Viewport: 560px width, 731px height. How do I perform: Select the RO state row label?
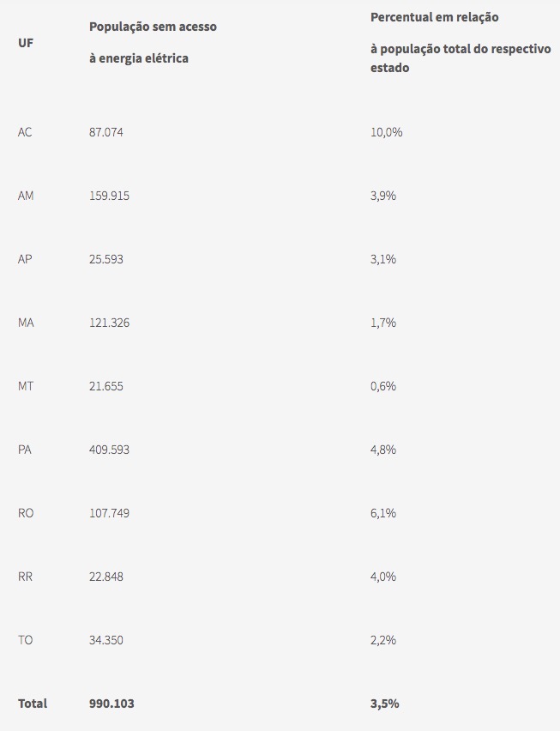(26, 513)
